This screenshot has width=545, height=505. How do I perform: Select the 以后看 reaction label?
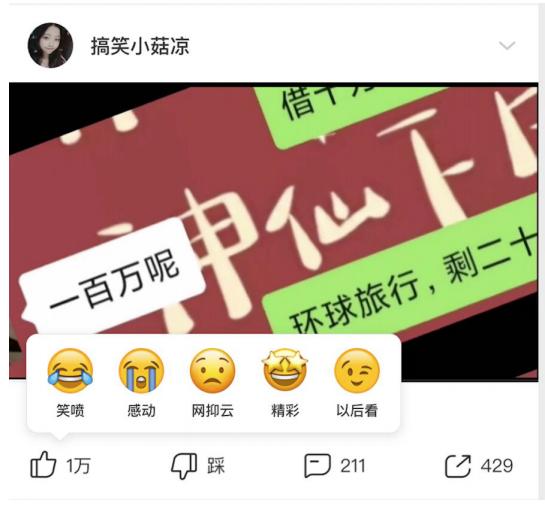357,411
